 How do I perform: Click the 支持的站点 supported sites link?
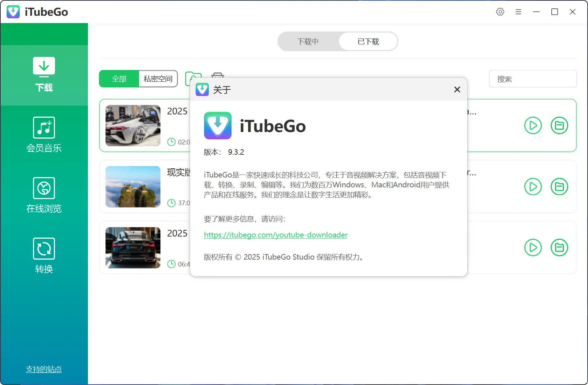(x=44, y=369)
